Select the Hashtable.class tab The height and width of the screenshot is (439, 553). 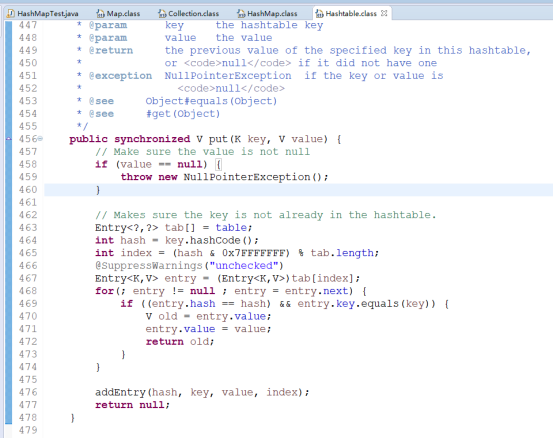click(351, 13)
